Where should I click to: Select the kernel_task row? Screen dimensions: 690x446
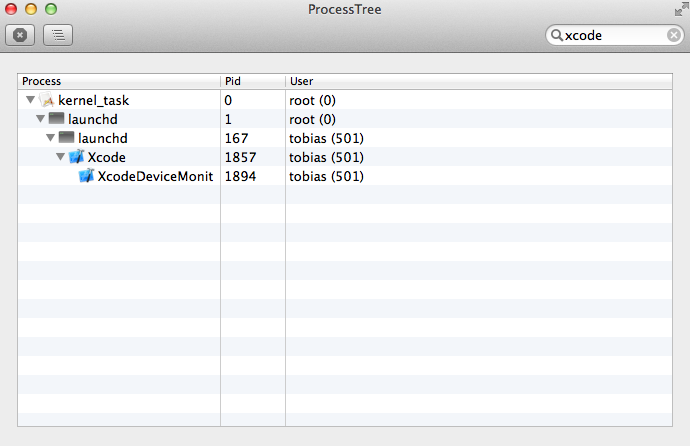click(x=345, y=100)
